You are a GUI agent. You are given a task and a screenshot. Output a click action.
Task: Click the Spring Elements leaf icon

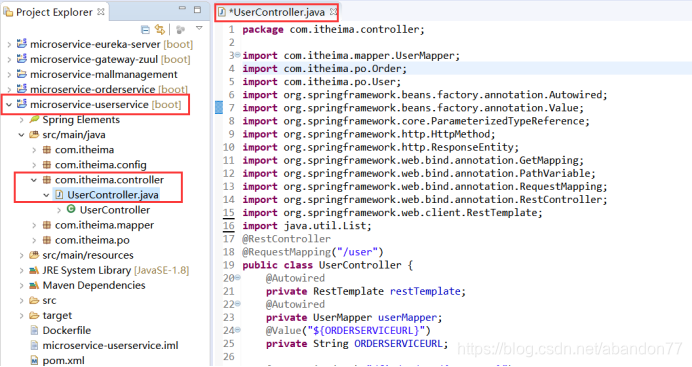point(34,119)
